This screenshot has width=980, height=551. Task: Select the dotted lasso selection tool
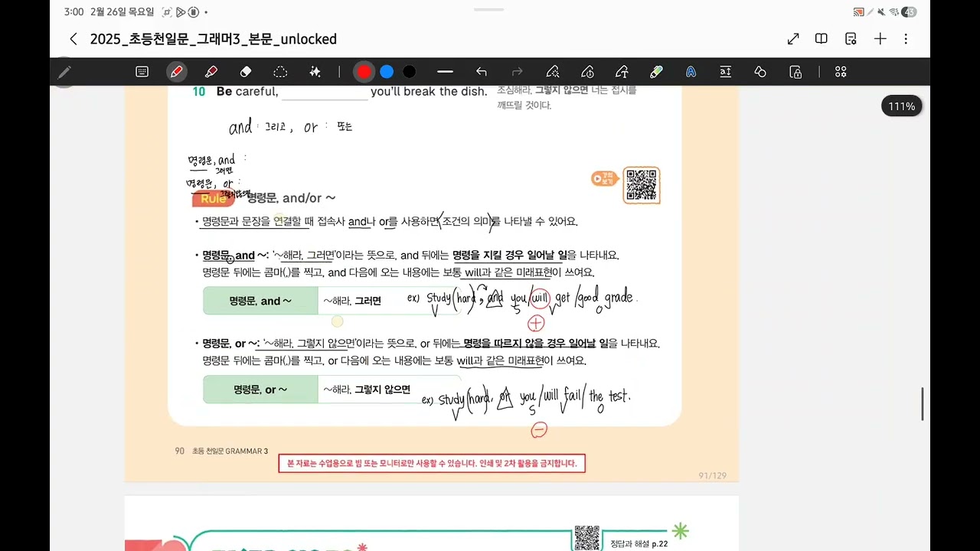[x=280, y=71]
